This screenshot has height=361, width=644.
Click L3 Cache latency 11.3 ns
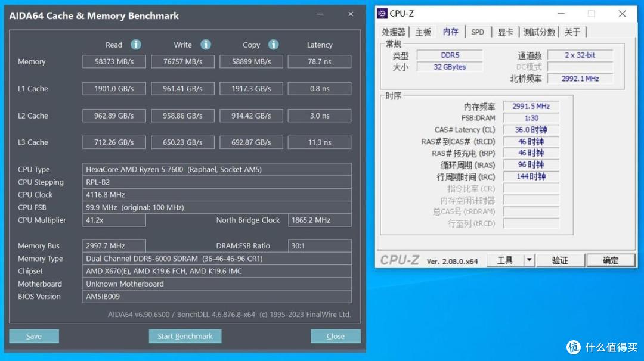[320, 142]
